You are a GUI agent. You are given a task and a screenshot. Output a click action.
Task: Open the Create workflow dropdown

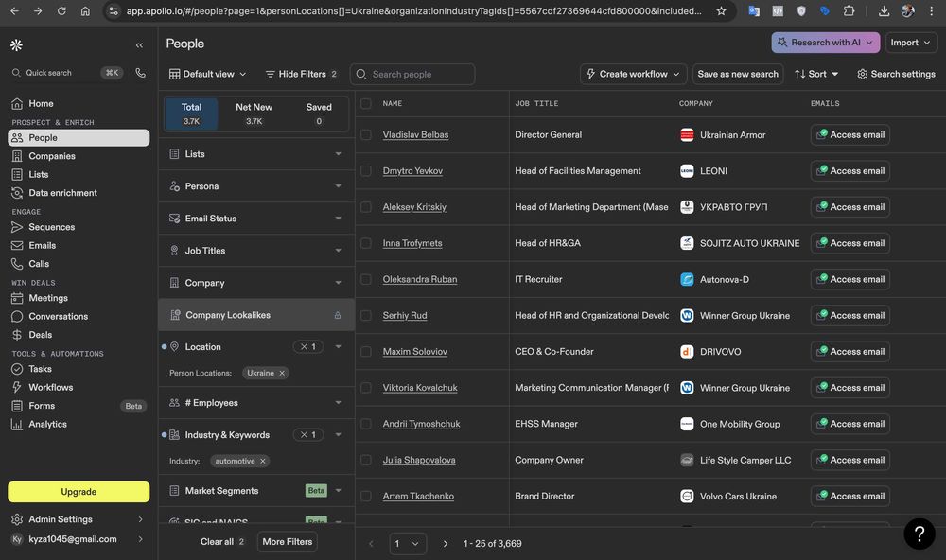(633, 74)
